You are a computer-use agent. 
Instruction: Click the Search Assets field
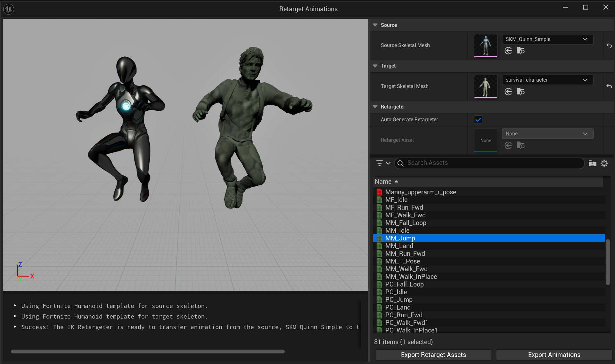tap(490, 163)
